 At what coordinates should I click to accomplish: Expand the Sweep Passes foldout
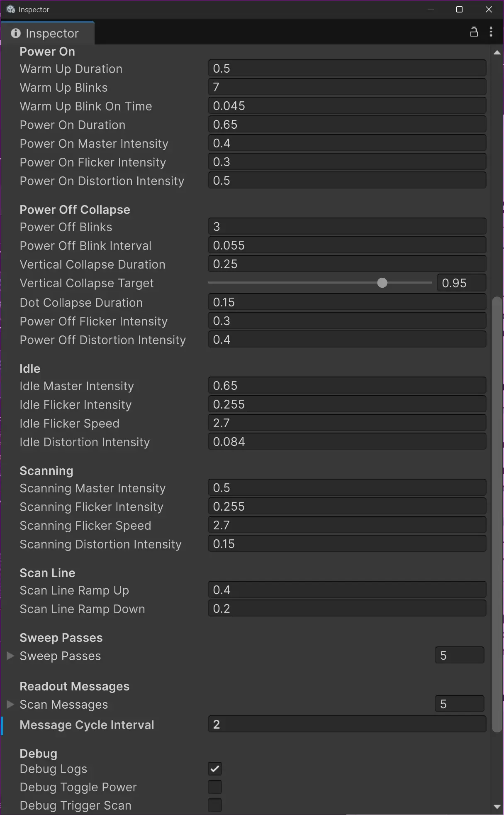(10, 656)
